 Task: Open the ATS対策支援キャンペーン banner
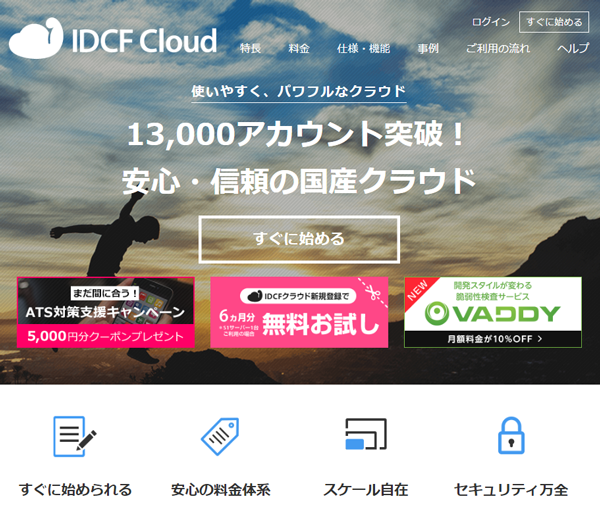tap(106, 312)
